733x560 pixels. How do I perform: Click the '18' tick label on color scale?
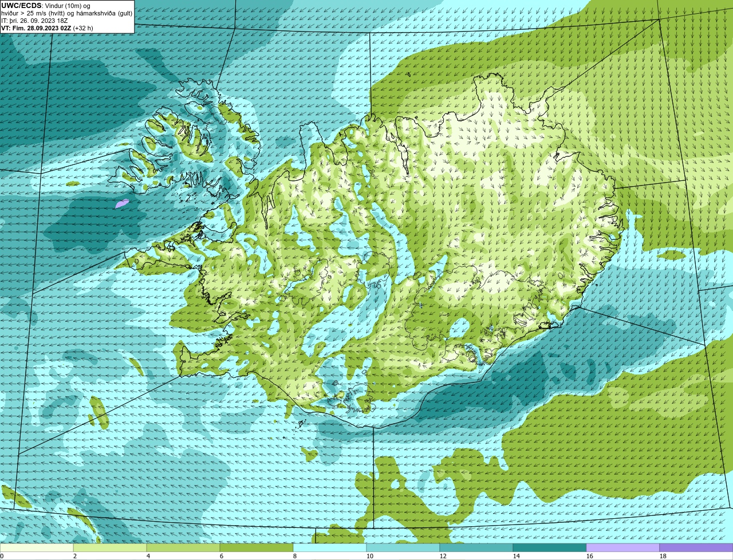pyautogui.click(x=663, y=556)
